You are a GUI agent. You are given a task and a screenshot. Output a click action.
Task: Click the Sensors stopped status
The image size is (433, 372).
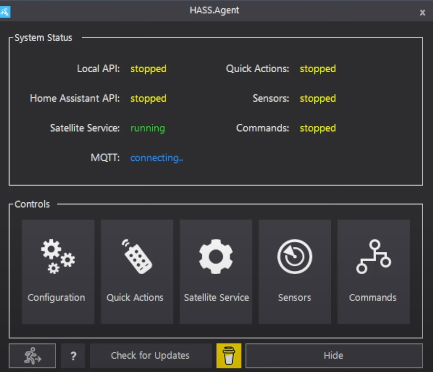click(x=318, y=99)
